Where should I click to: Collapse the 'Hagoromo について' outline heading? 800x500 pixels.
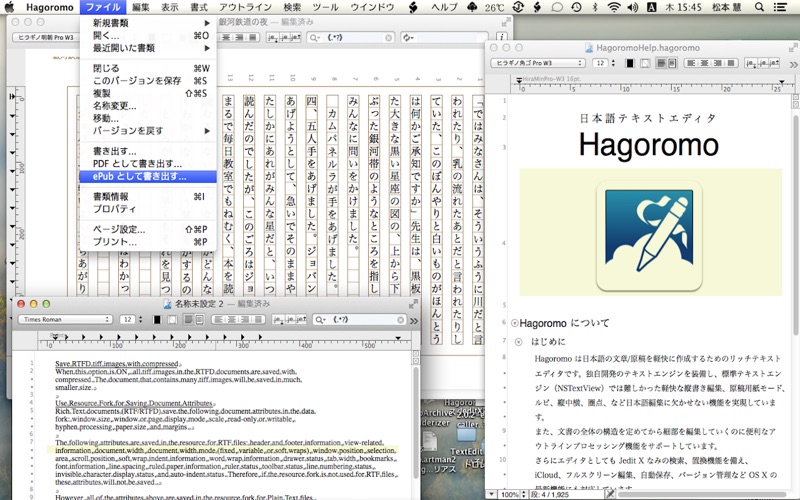514,323
